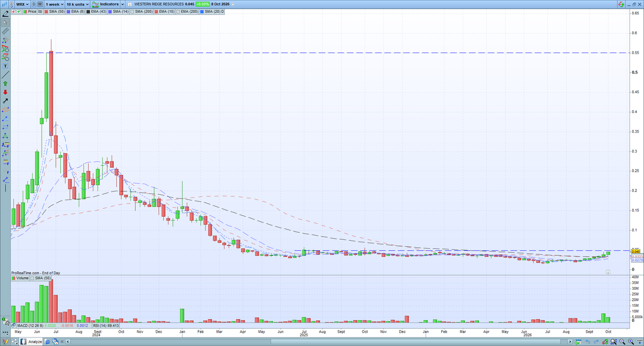Toggle the SMA (200) indicator label
The height and width of the screenshot is (346, 644).
tap(141, 12)
